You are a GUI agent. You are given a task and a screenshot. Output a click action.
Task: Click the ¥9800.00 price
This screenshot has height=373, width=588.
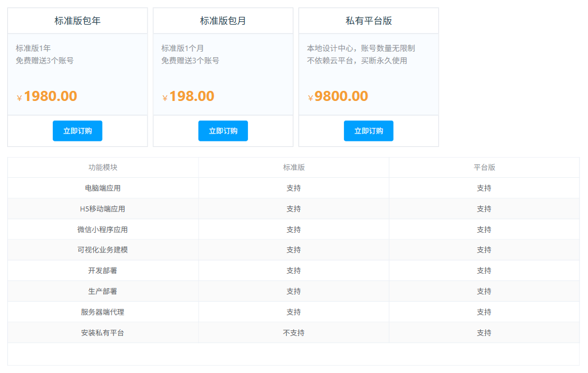click(x=338, y=96)
